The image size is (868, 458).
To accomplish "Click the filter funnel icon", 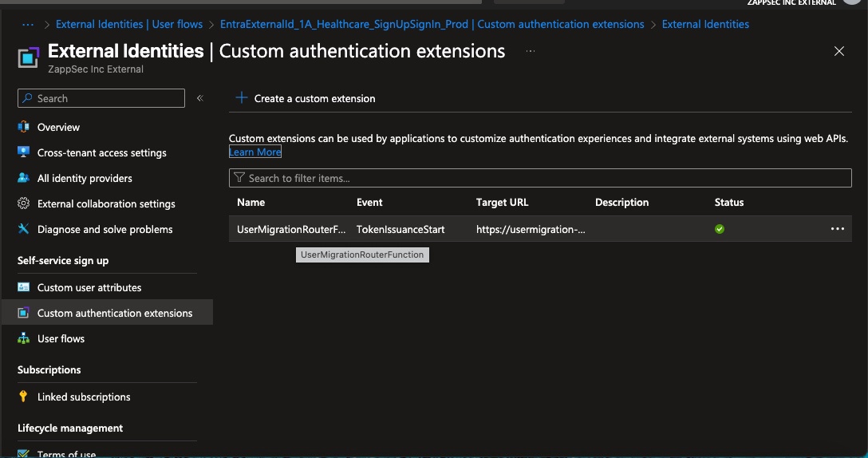I will (239, 177).
